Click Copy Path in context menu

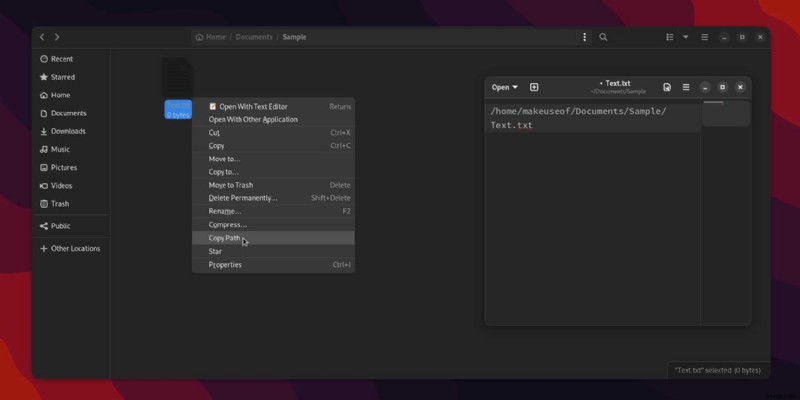[x=273, y=238]
